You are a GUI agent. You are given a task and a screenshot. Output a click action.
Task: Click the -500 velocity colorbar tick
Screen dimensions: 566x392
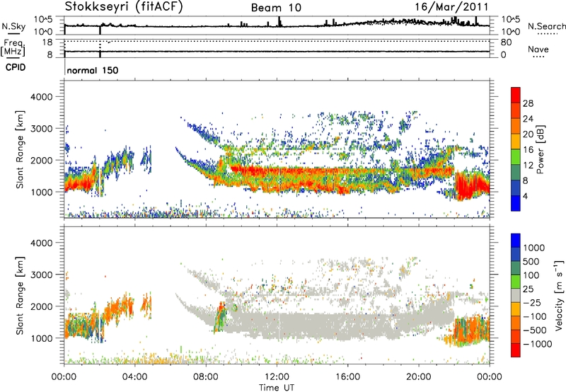(534, 330)
